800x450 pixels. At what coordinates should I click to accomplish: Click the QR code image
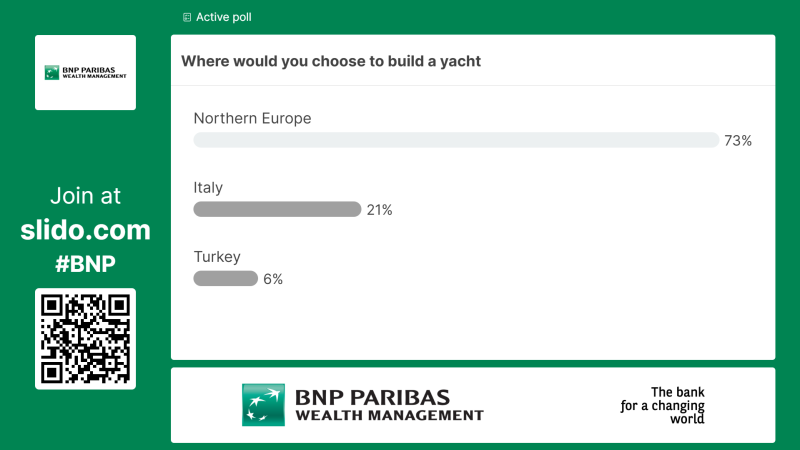click(85, 338)
